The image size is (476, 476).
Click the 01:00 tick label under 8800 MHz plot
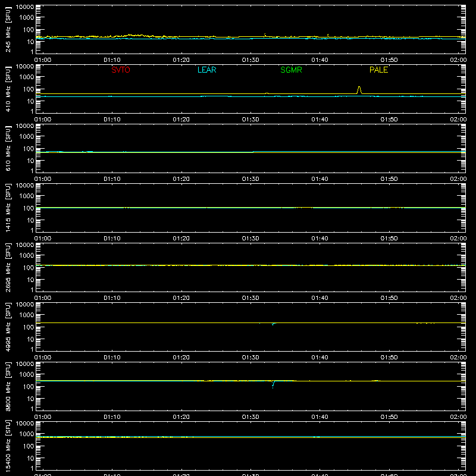pos(43,417)
